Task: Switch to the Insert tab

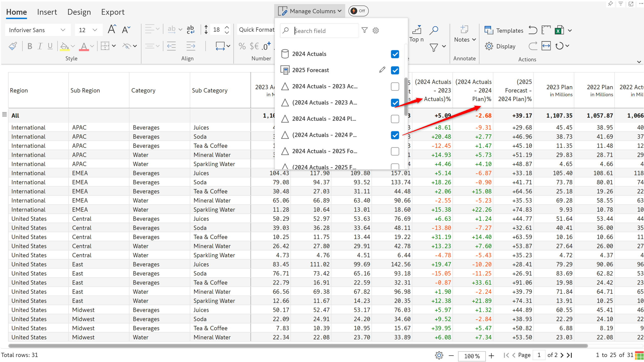Action: pos(47,12)
